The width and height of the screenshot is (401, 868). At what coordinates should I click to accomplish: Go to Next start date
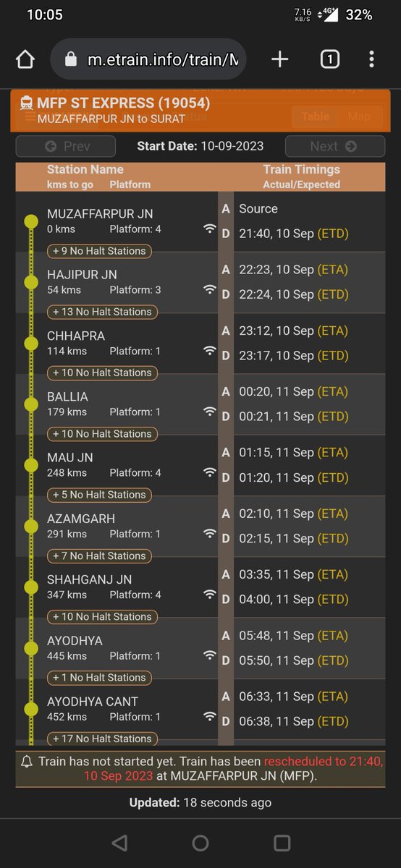pos(334,146)
